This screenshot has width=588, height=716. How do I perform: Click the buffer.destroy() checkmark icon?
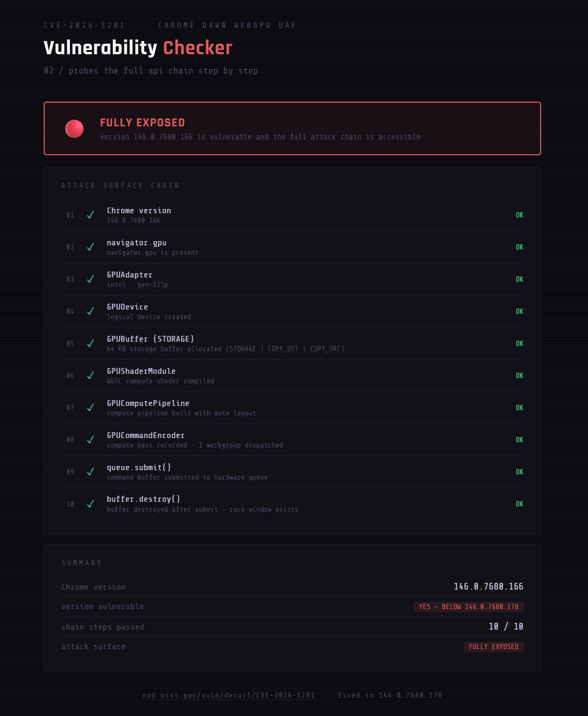(x=91, y=504)
